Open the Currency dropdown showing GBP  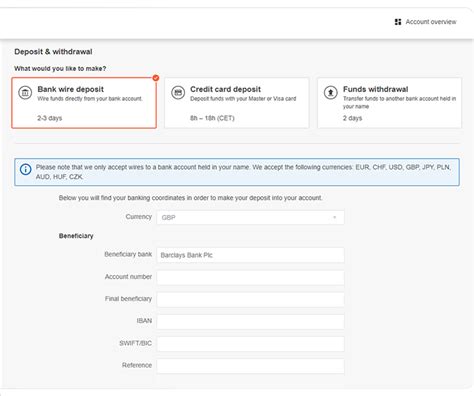pos(250,217)
